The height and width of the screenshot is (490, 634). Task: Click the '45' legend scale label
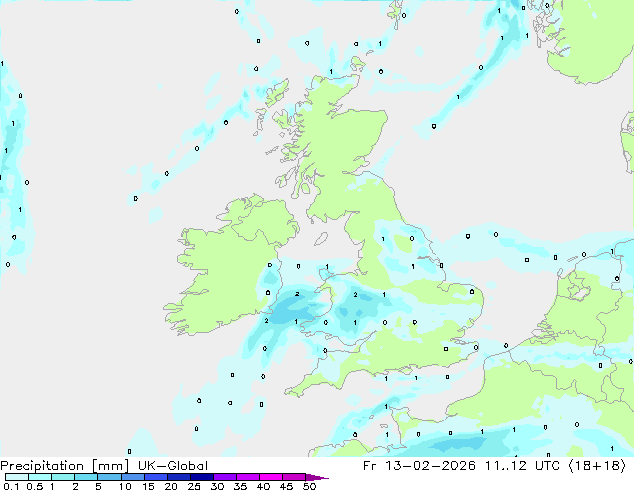click(x=286, y=486)
